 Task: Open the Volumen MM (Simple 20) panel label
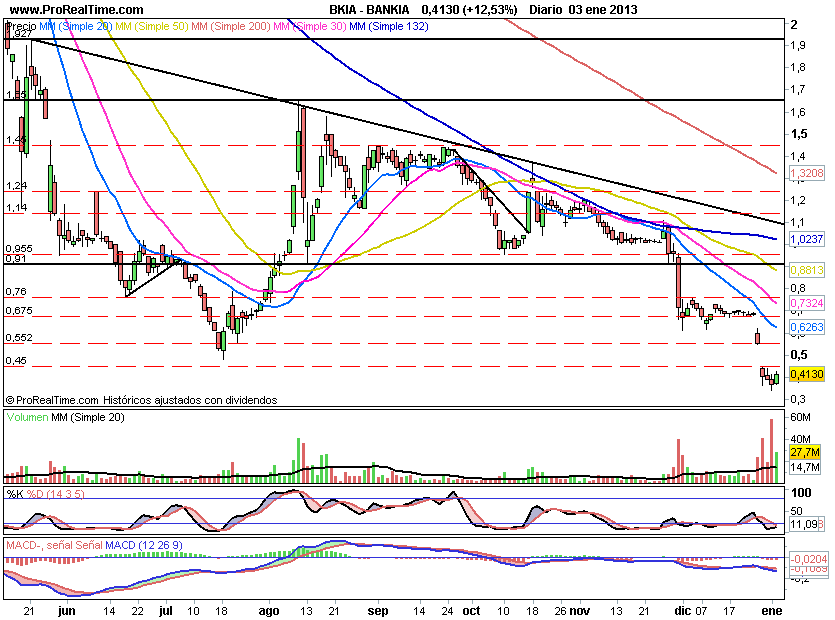point(66,418)
